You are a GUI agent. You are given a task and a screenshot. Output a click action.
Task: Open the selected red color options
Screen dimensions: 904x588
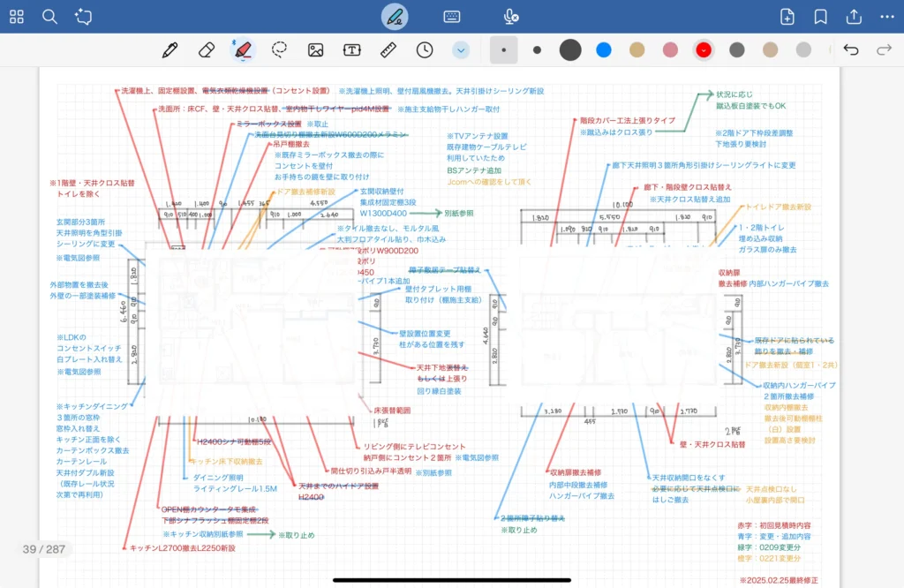click(704, 49)
